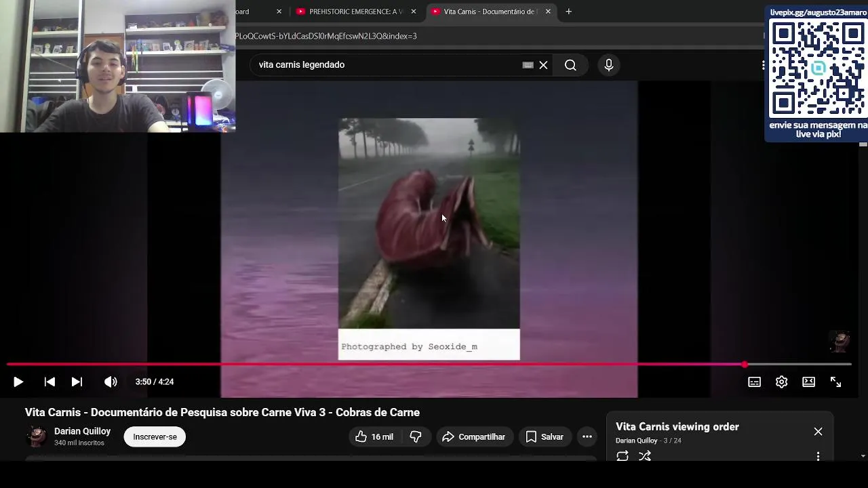Close the Vita Carnis viewing order playlist
Viewport: 868px width, 488px height.
[x=818, y=432]
